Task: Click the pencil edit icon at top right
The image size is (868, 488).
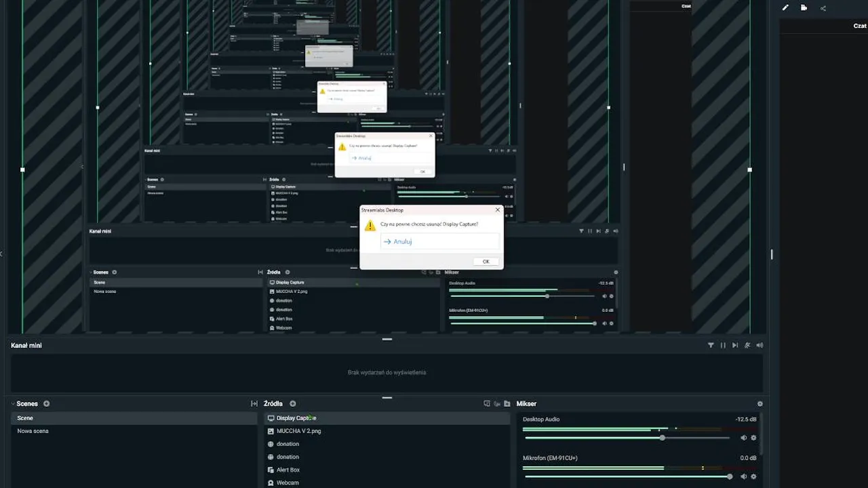Action: (x=785, y=8)
